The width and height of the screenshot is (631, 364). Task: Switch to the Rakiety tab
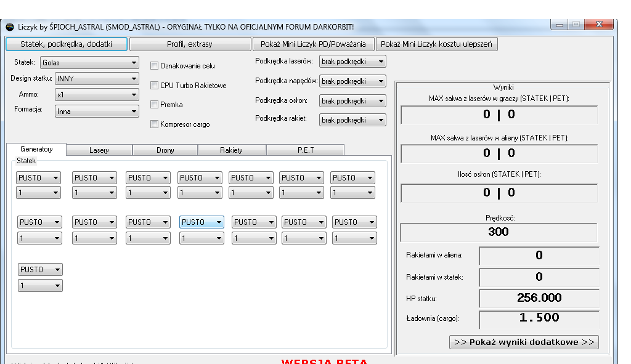tap(232, 150)
